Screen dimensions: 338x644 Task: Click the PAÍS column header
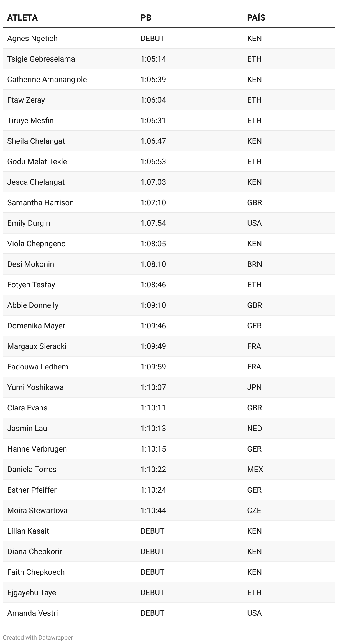click(256, 18)
